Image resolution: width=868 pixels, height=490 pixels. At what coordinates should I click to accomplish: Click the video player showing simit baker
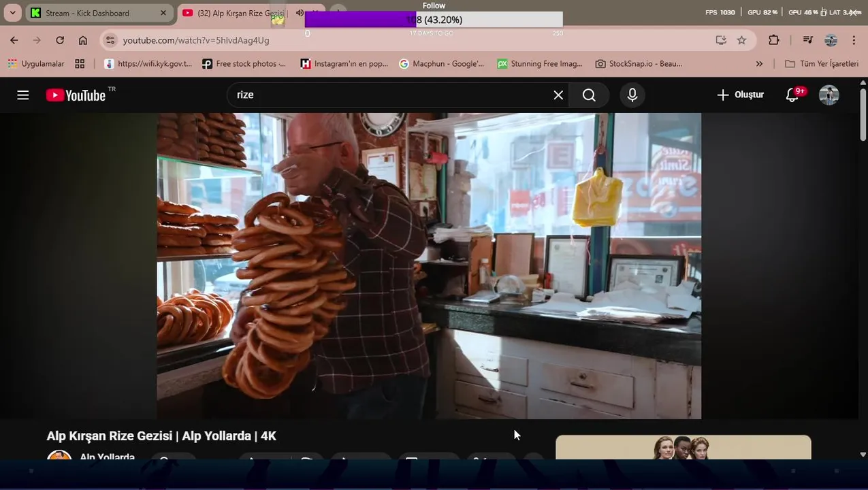click(x=429, y=265)
